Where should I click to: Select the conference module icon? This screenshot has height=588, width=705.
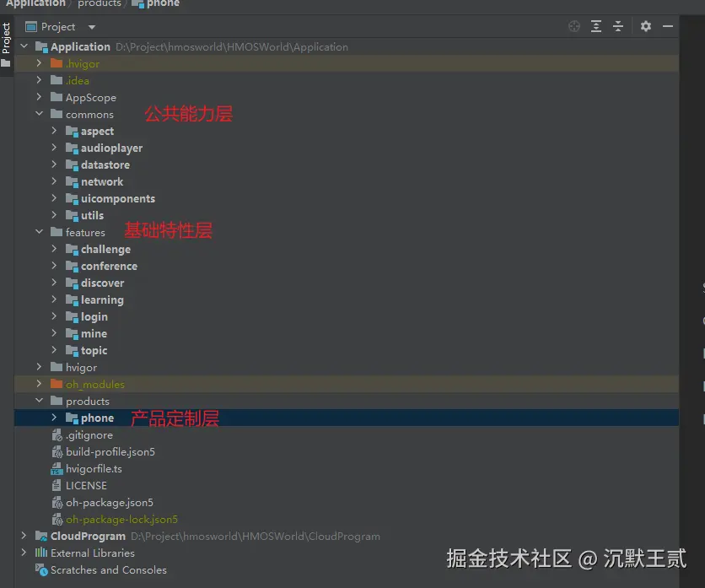[72, 267]
